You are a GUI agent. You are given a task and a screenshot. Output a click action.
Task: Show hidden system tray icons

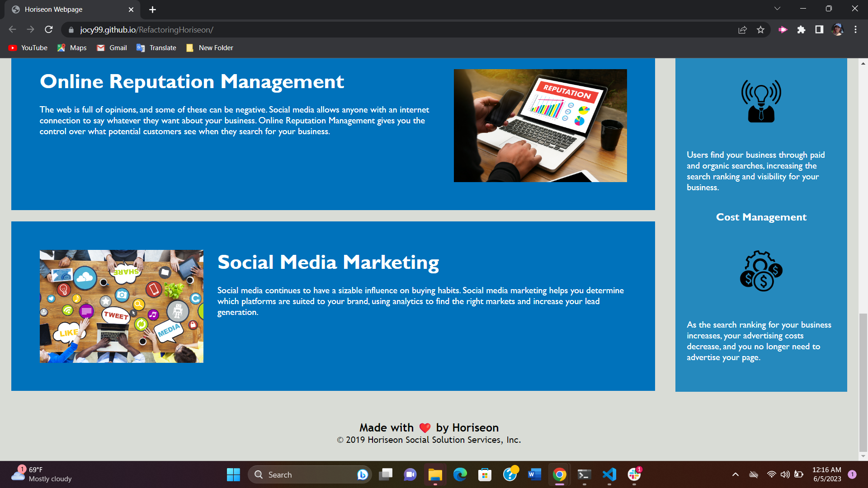click(736, 474)
